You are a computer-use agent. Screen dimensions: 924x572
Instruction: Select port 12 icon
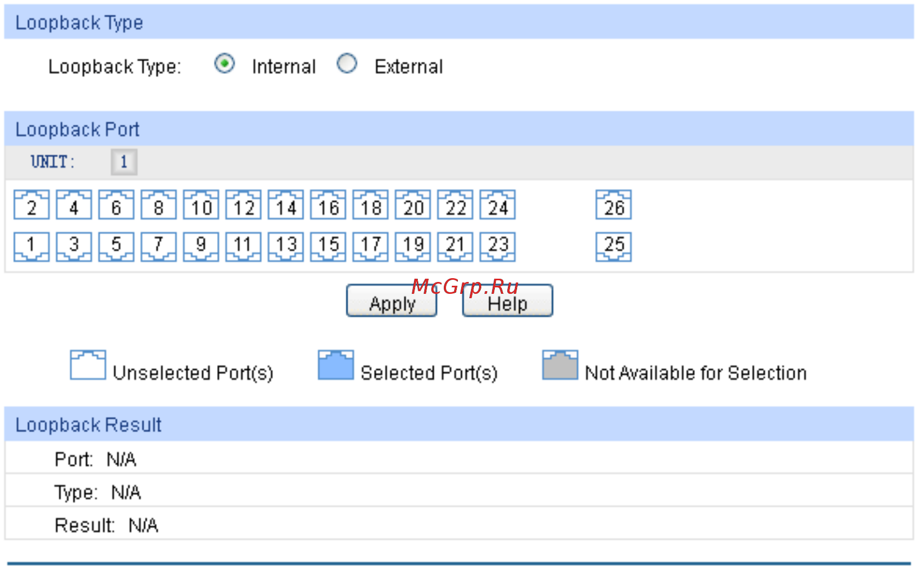pyautogui.click(x=243, y=204)
